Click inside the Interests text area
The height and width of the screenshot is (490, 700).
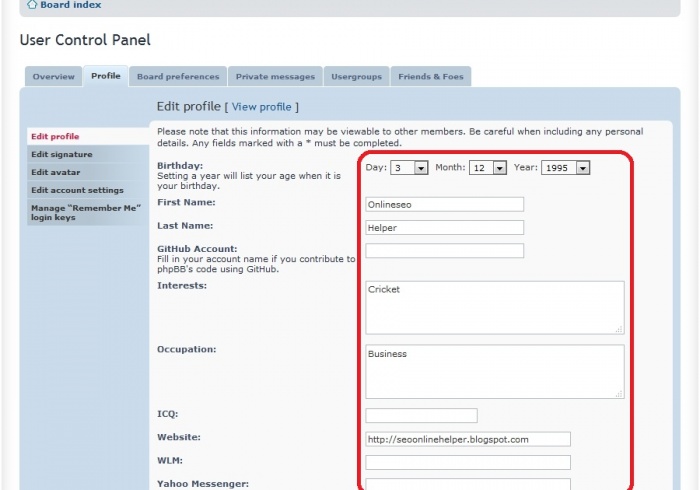pyautogui.click(x=494, y=307)
